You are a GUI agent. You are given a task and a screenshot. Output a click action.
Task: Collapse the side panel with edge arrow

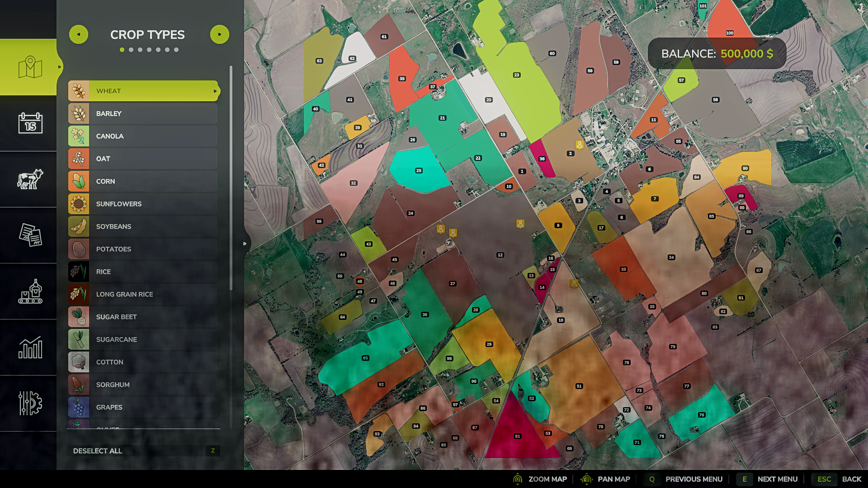point(245,244)
